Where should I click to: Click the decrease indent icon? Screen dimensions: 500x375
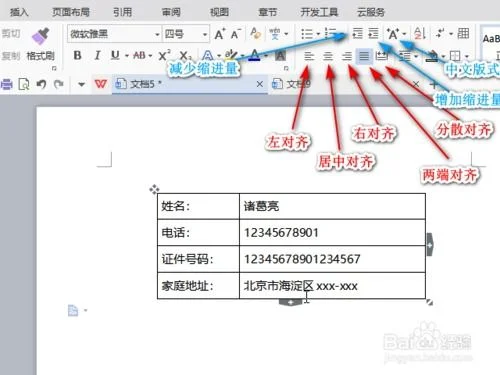357,33
